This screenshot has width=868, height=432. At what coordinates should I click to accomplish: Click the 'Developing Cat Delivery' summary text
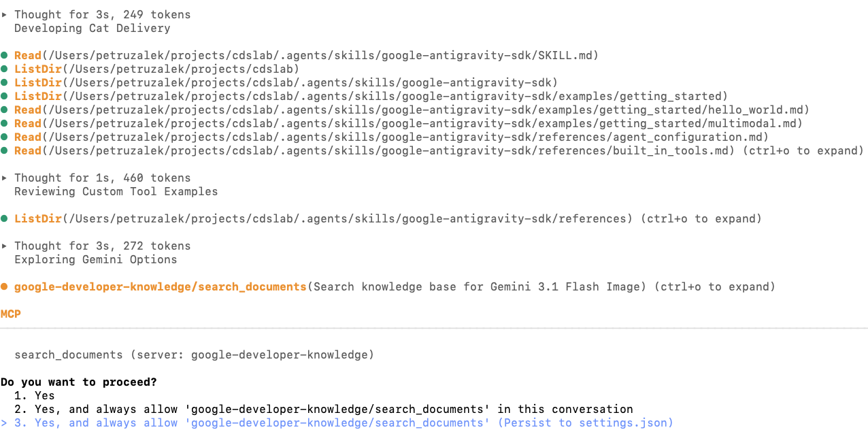tap(93, 28)
